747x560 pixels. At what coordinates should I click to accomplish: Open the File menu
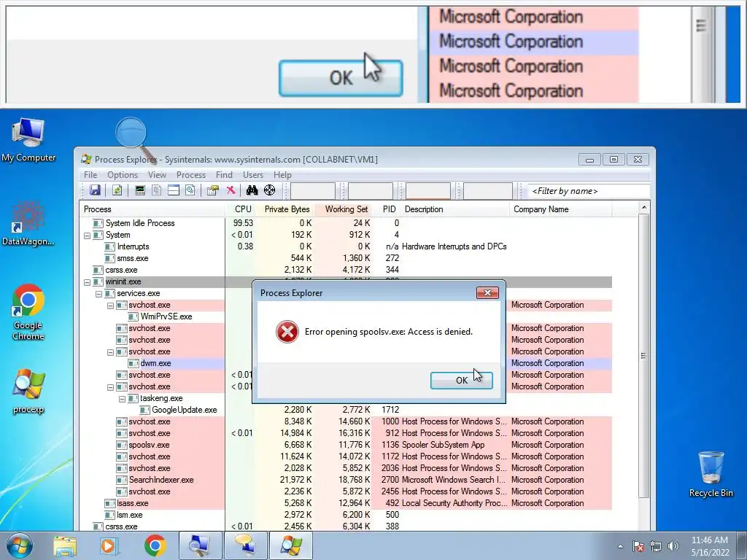coord(90,175)
